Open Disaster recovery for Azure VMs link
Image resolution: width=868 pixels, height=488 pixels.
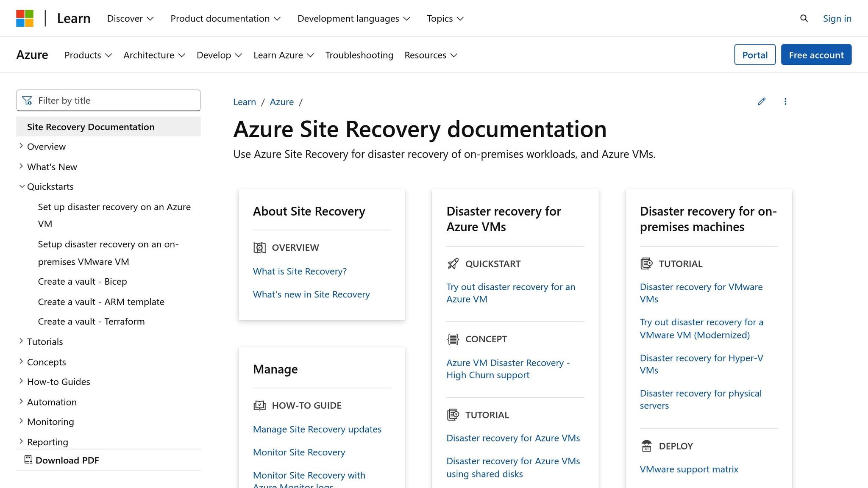coord(513,438)
